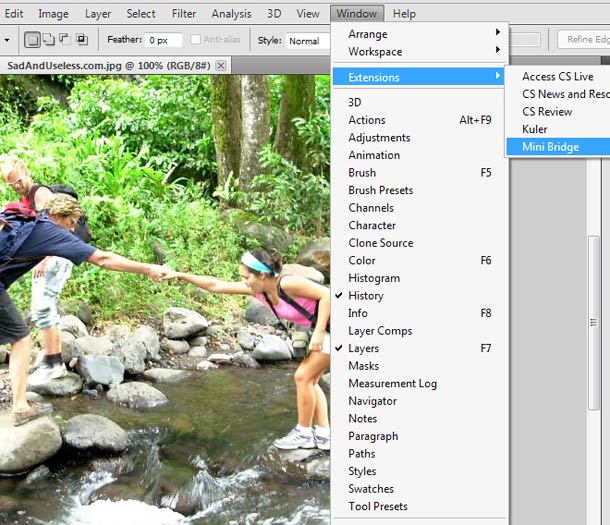This screenshot has width=610, height=525.
Task: Toggle the Anti-alias checkbox
Action: coord(194,41)
